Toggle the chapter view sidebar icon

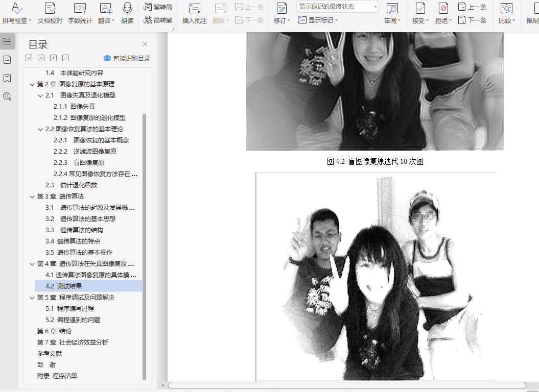point(7,60)
